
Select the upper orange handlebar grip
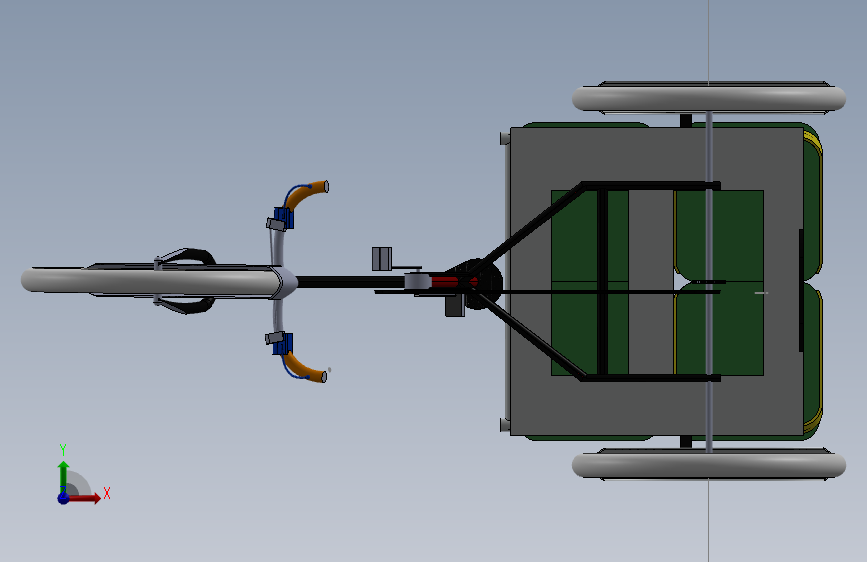(309, 195)
